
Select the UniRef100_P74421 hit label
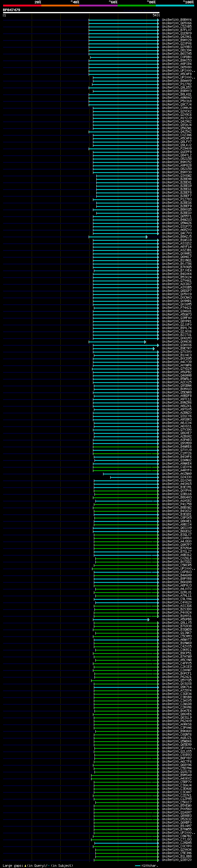(176, 308)
